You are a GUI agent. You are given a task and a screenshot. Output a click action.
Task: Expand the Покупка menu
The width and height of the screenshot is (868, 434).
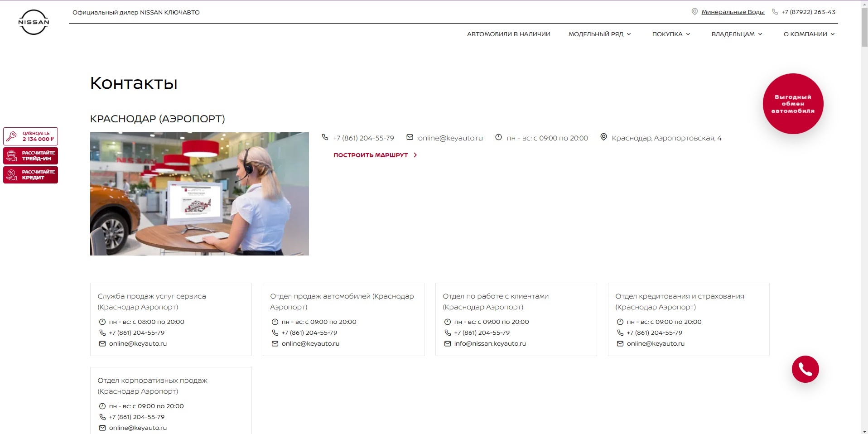coord(671,34)
